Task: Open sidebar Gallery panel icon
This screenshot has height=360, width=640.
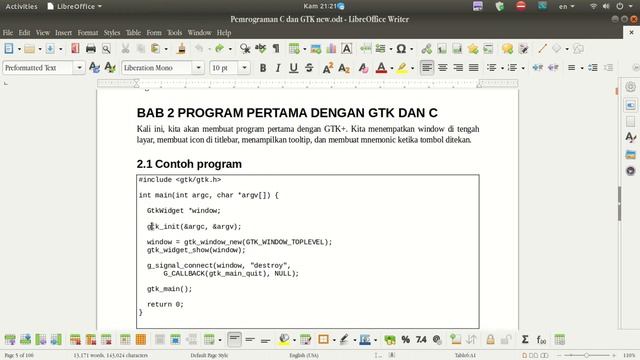Action: 631,154
